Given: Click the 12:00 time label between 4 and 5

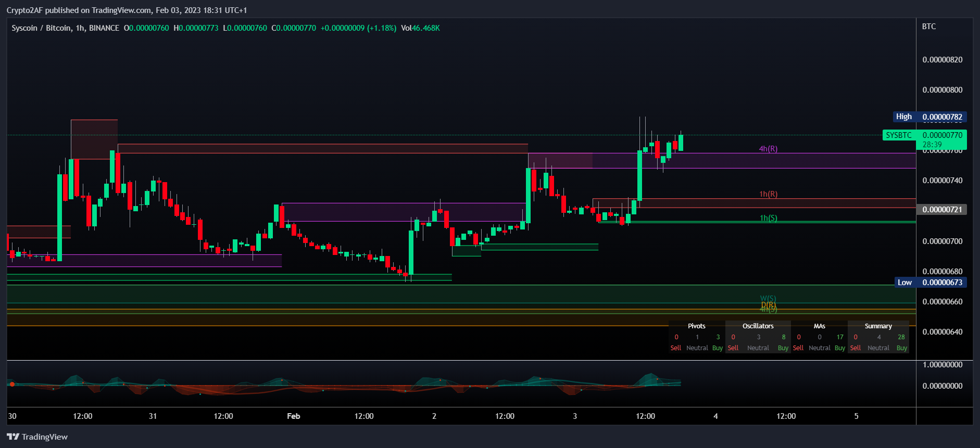Looking at the screenshot, I should (786, 416).
